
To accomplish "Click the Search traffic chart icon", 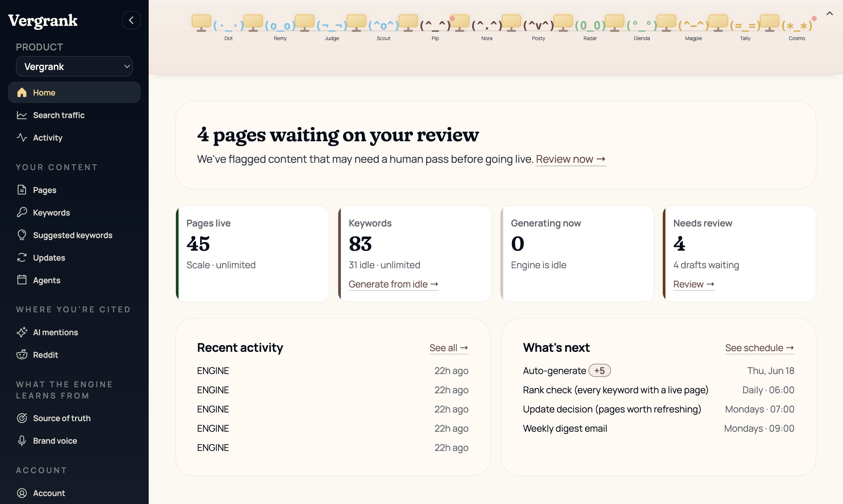I will tap(22, 115).
